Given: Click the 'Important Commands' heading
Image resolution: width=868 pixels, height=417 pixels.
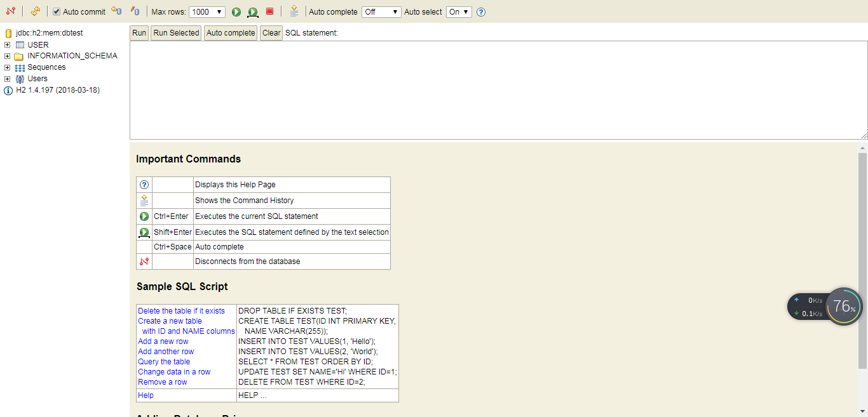Looking at the screenshot, I should pos(189,159).
